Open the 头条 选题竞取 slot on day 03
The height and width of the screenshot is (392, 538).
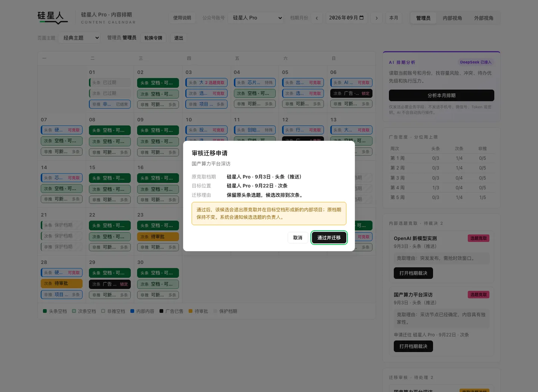click(x=207, y=83)
